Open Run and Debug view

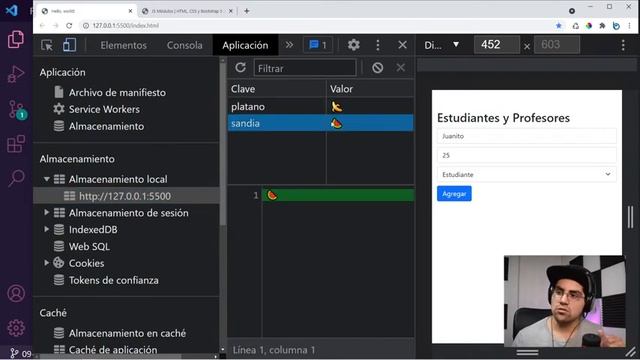click(x=16, y=74)
